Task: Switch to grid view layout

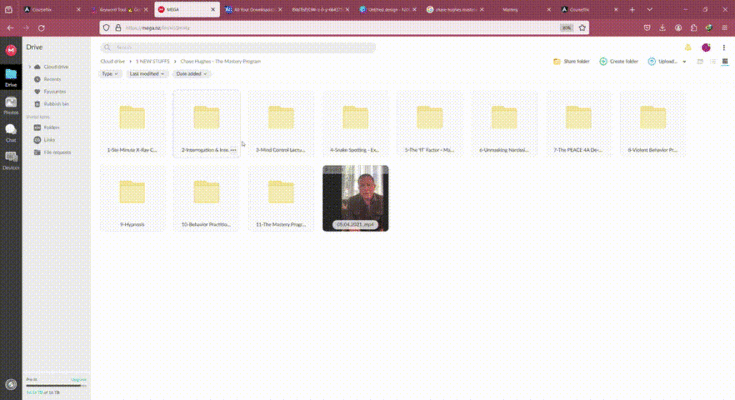Action: [x=725, y=61]
